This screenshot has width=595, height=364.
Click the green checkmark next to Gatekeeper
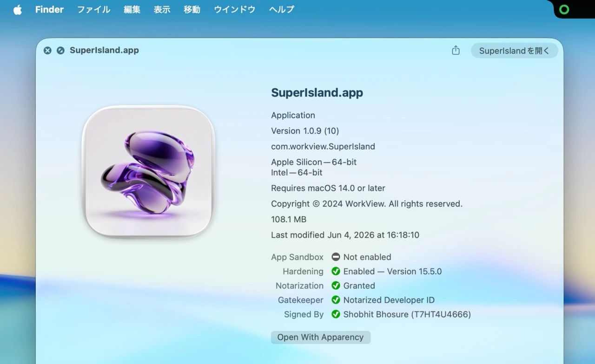336,300
